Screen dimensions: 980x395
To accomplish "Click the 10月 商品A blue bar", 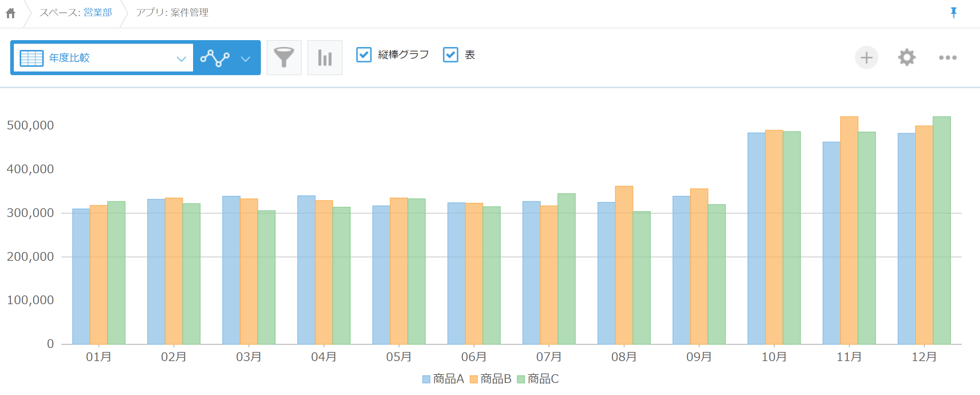I will pos(756,239).
